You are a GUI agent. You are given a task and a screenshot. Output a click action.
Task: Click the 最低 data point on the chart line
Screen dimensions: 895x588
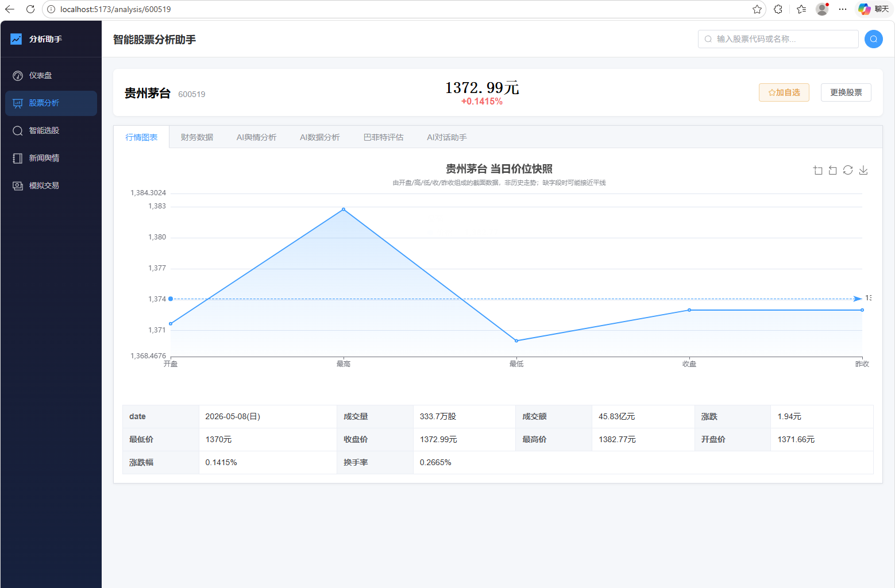pos(516,341)
